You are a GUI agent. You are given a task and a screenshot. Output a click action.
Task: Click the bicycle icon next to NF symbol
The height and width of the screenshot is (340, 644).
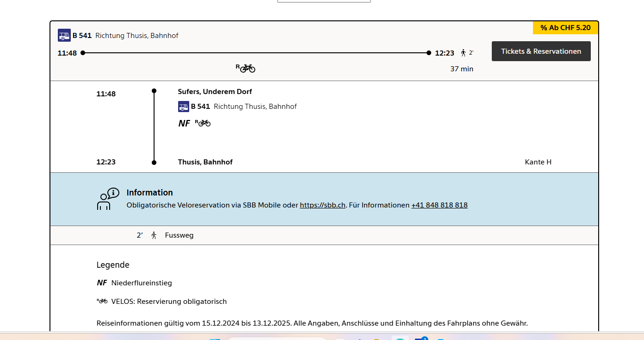coord(203,123)
